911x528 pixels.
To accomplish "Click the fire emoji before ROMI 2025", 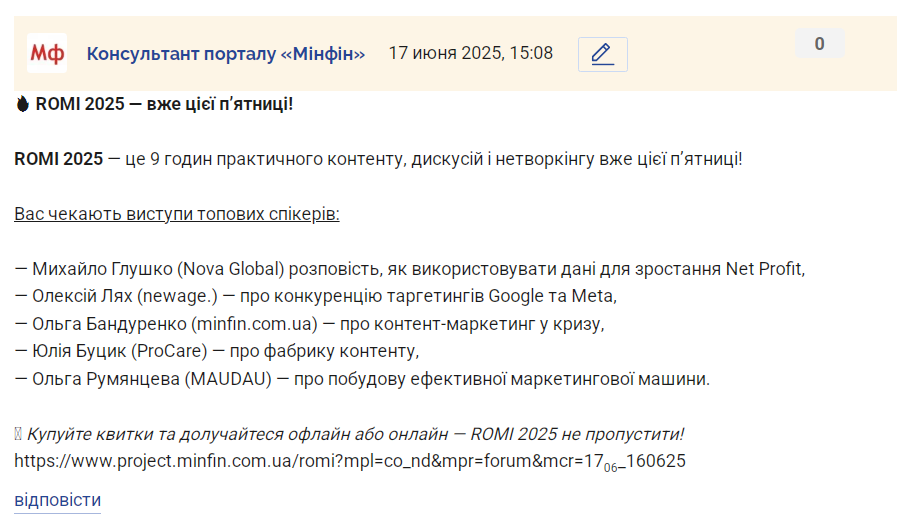I will point(23,104).
